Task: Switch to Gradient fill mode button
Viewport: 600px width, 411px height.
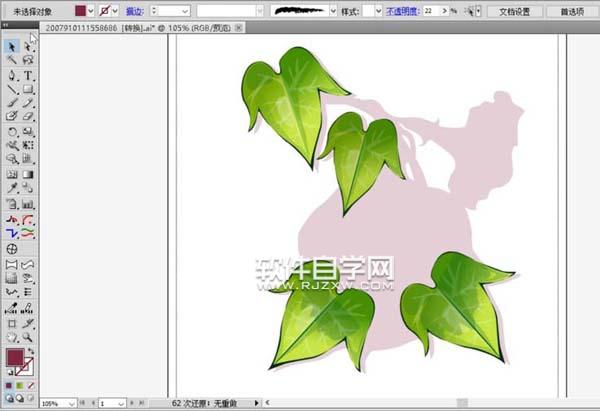Action: click(x=20, y=386)
